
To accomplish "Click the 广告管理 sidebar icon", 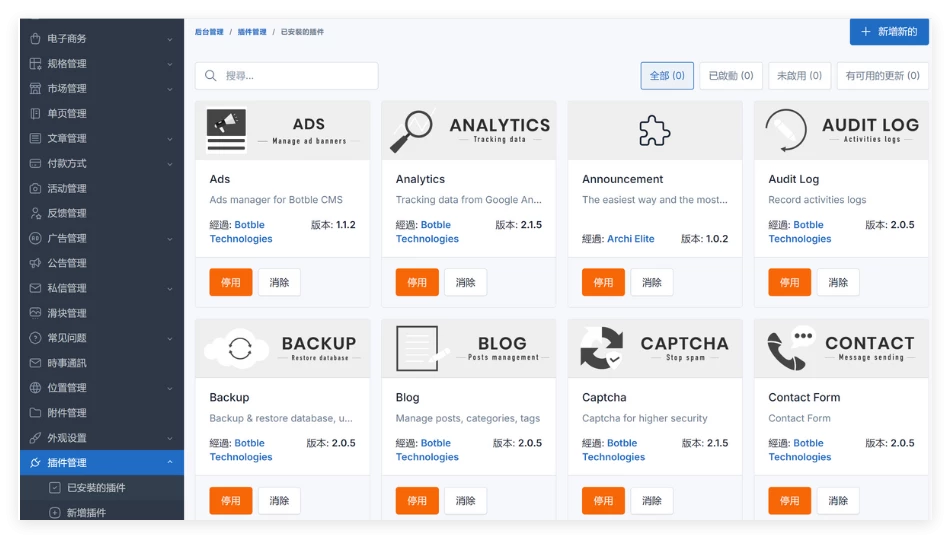I will point(36,239).
